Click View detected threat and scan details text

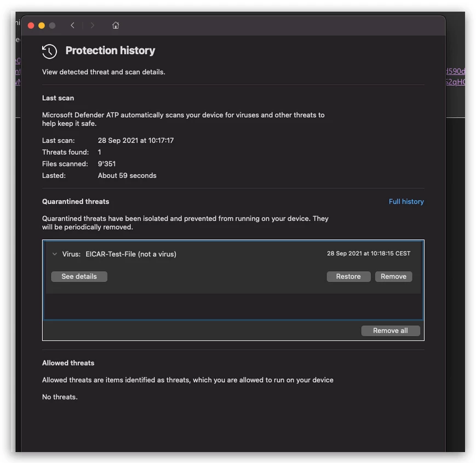(x=104, y=72)
